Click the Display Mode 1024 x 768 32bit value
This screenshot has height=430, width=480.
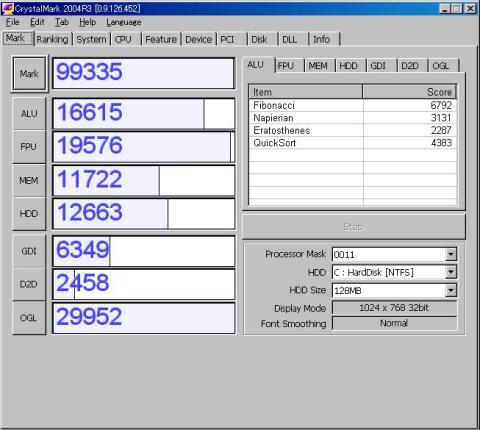394,308
